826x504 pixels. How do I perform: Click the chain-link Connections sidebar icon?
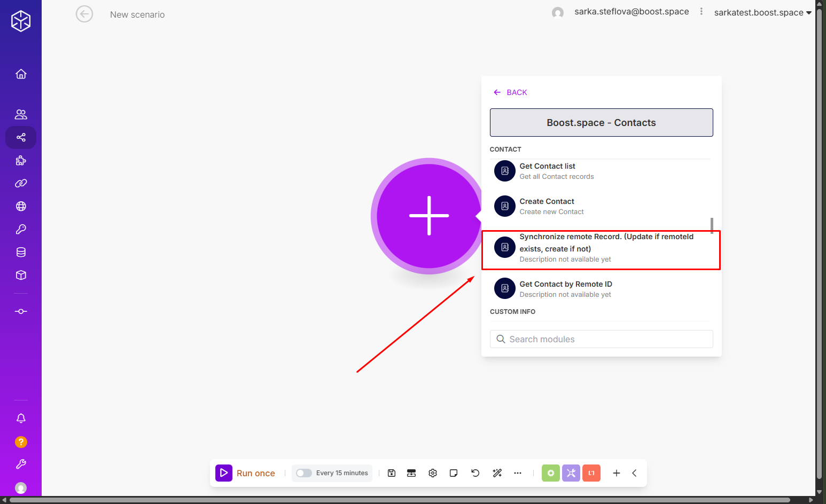21,184
